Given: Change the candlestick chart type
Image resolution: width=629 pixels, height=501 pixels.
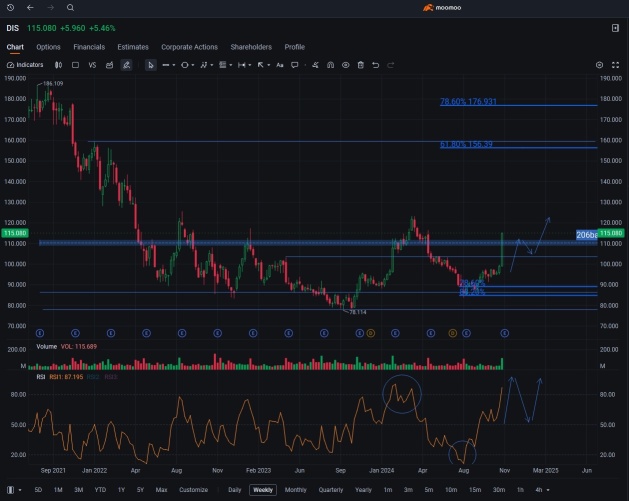Looking at the screenshot, I should click(x=59, y=65).
